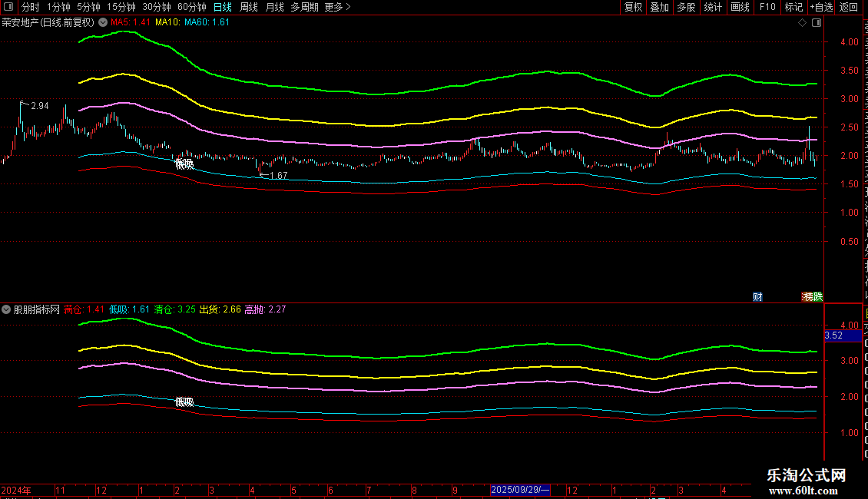This screenshot has height=499, width=868.
Task: Select the 日线 daily chart tab
Action: click(x=223, y=7)
